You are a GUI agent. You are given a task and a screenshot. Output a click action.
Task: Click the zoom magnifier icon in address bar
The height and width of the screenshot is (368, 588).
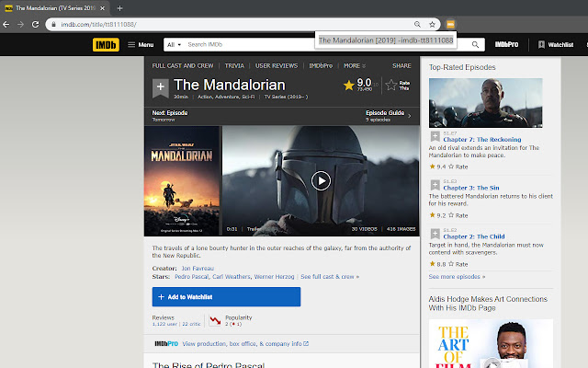(417, 25)
